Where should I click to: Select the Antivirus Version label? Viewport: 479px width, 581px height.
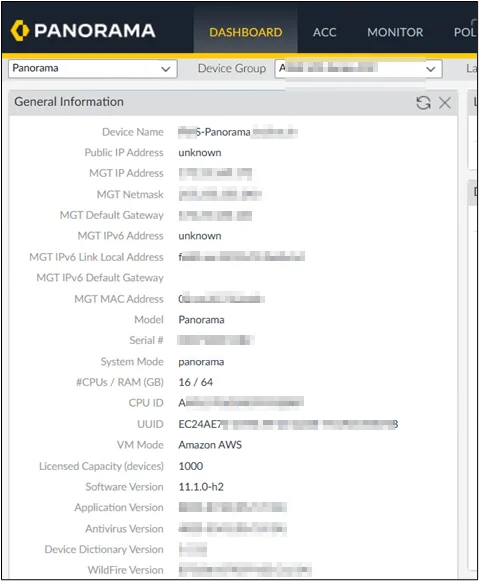click(124, 529)
